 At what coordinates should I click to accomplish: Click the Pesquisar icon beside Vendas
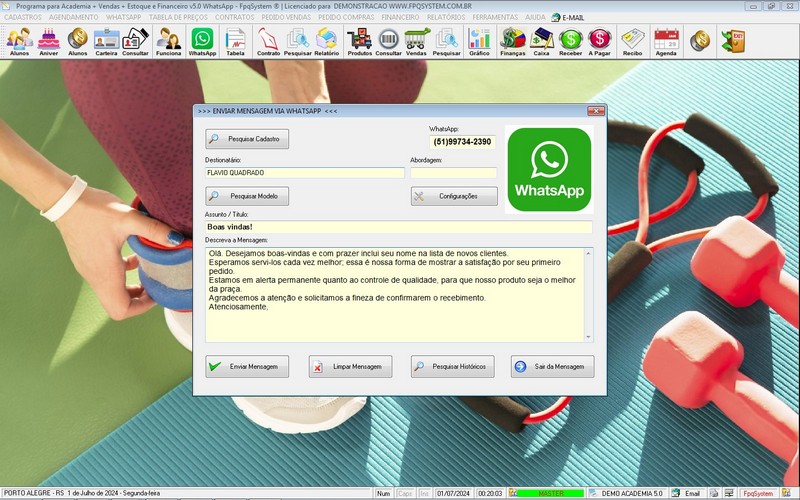click(x=446, y=42)
